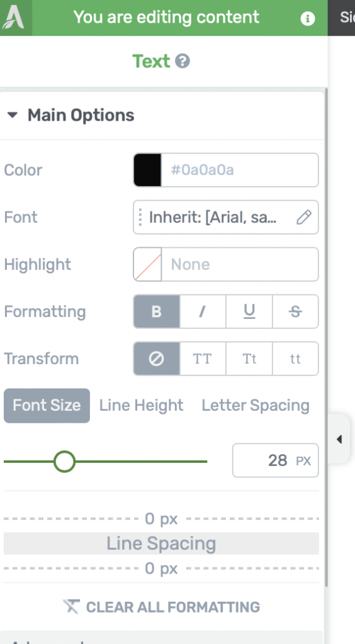Viewport: 355px width, 644px height.
Task: Open the black color swatch
Action: click(147, 170)
